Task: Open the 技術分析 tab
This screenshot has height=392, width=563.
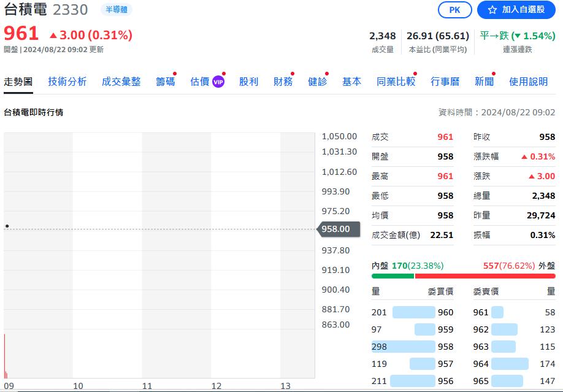Action: click(67, 82)
